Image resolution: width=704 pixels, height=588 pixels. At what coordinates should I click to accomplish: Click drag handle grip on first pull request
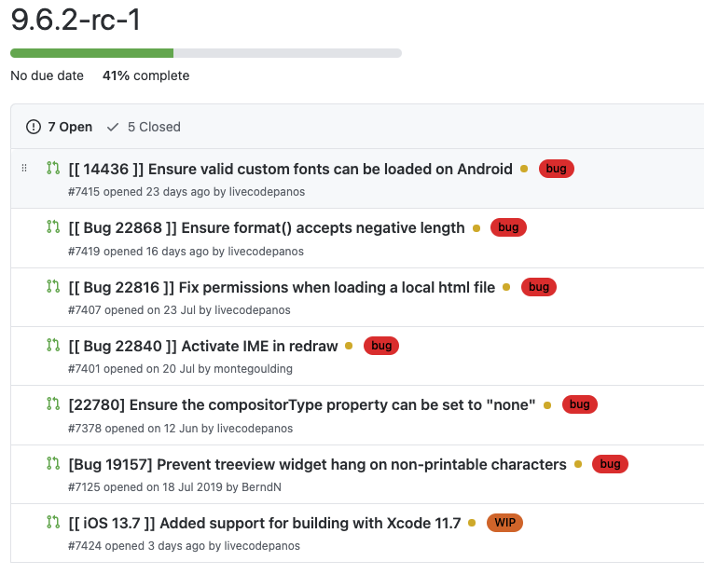click(x=24, y=169)
